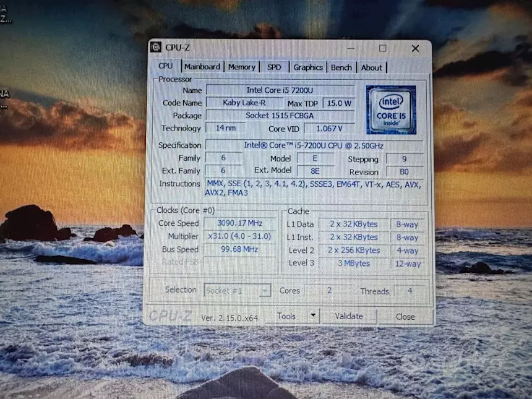Image resolution: width=532 pixels, height=399 pixels.
Task: Minimize the CPU-Z window
Action: tap(351, 48)
